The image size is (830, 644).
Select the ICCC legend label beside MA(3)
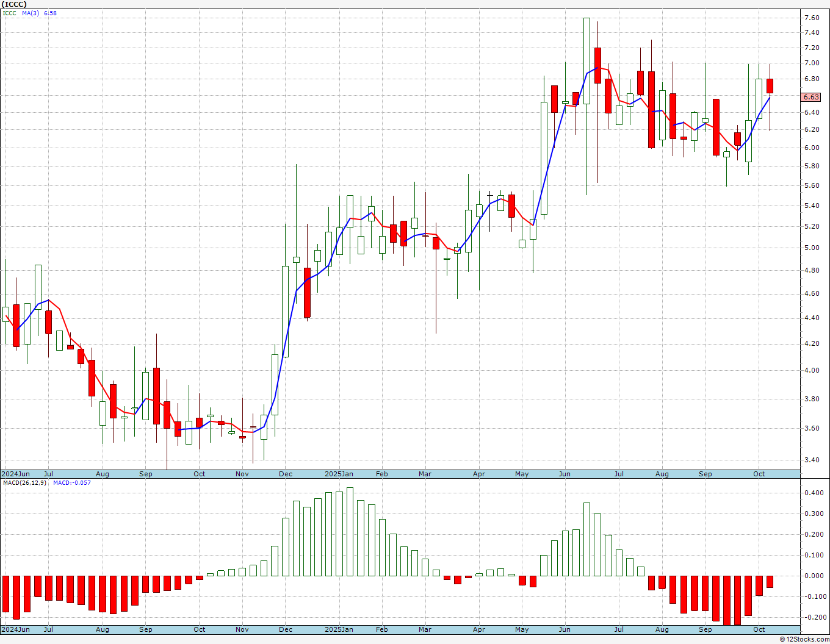10,13
